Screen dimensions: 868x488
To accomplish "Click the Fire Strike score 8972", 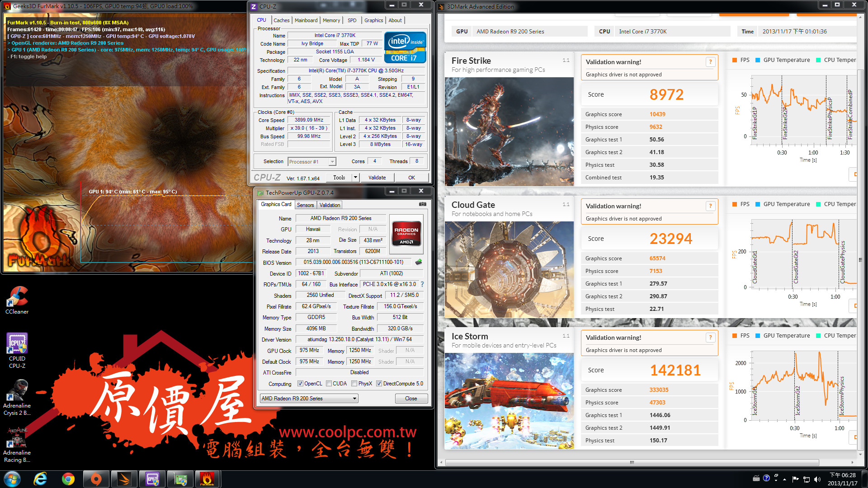I will [x=666, y=94].
